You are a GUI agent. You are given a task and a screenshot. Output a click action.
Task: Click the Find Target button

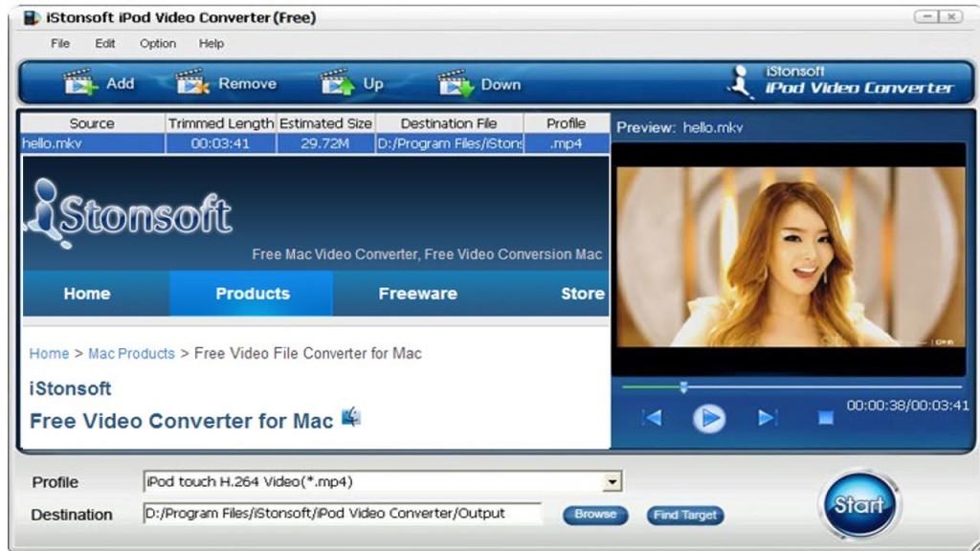[684, 515]
